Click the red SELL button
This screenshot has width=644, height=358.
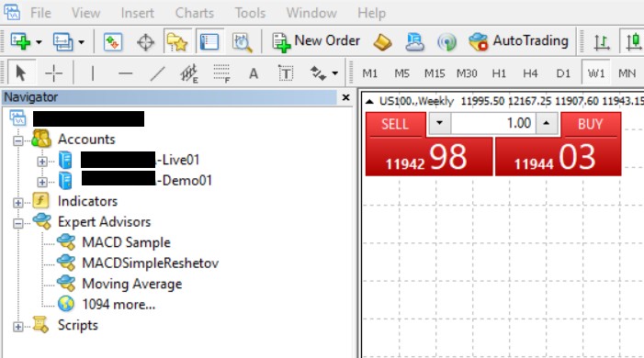[x=395, y=124]
